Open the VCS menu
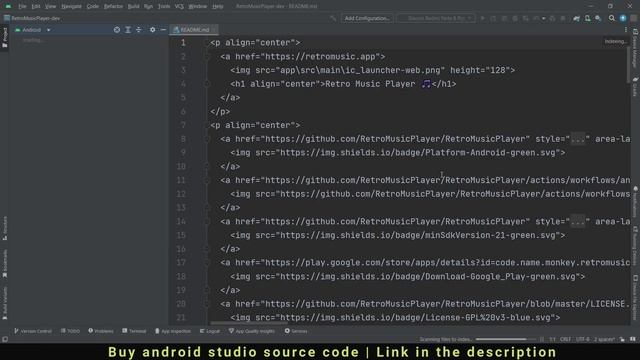Viewport: 640px width, 360px height. coord(179,6)
